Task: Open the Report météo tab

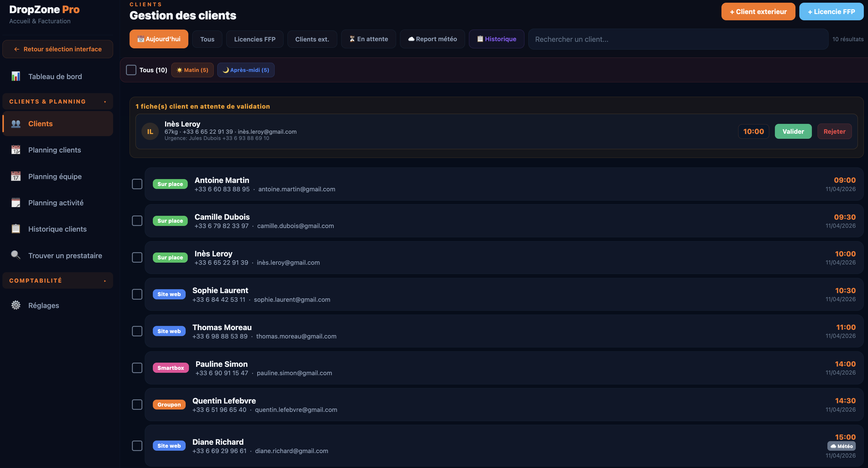Action: (432, 39)
